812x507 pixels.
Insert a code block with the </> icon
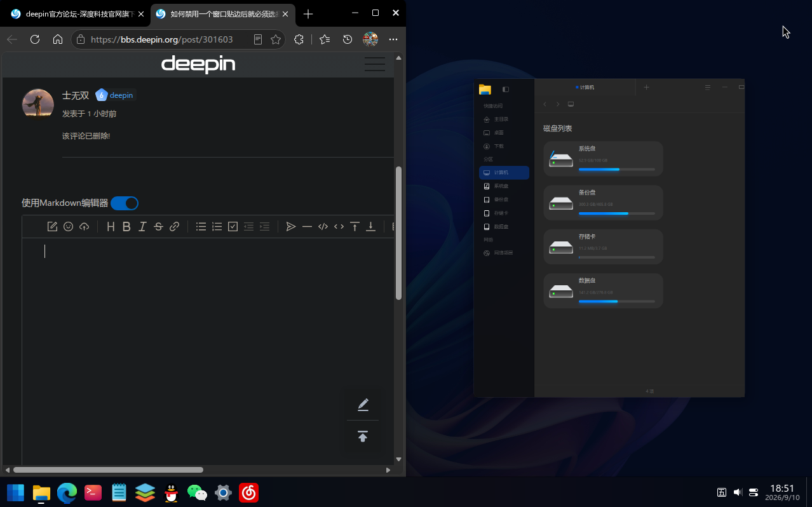pyautogui.click(x=323, y=227)
